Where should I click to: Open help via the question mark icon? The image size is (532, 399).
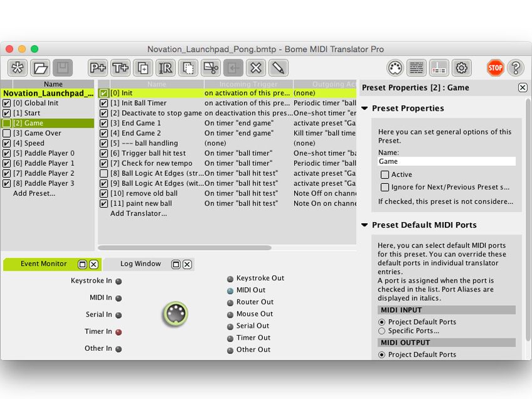coord(516,68)
